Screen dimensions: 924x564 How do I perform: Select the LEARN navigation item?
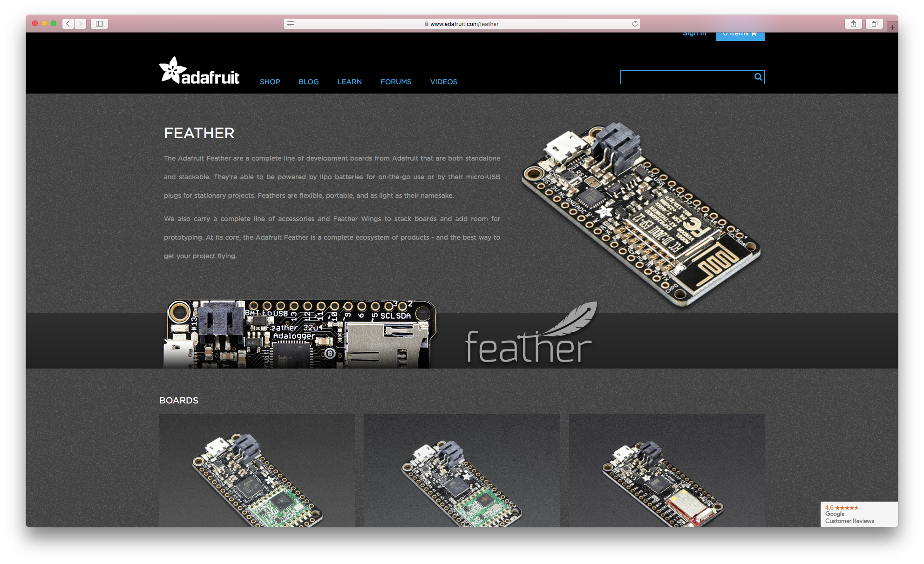(349, 82)
